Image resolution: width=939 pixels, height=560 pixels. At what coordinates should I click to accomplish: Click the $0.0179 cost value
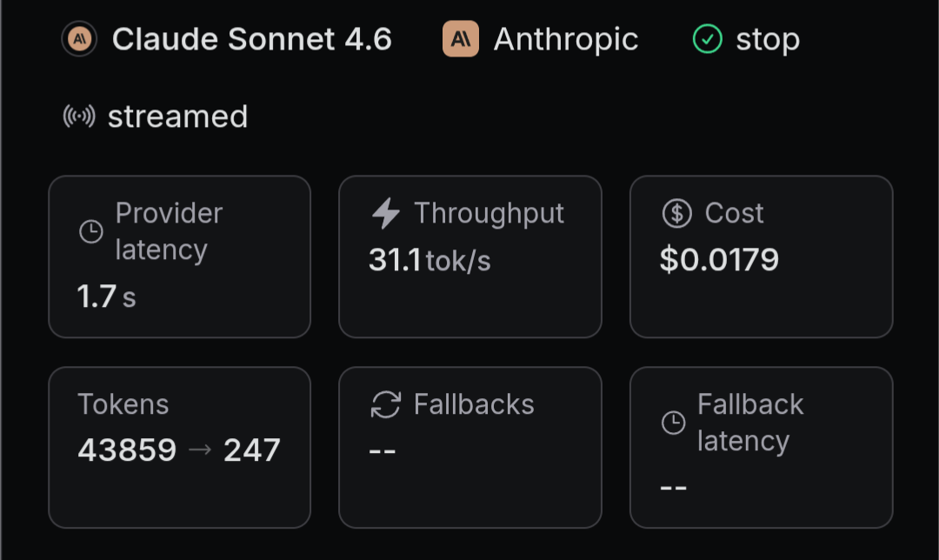(719, 260)
